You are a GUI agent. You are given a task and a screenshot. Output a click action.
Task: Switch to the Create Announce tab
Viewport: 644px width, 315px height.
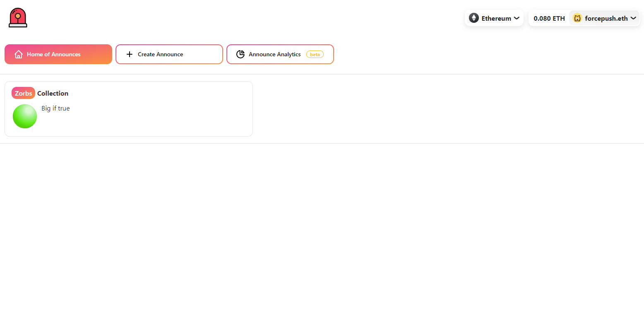[x=169, y=54]
